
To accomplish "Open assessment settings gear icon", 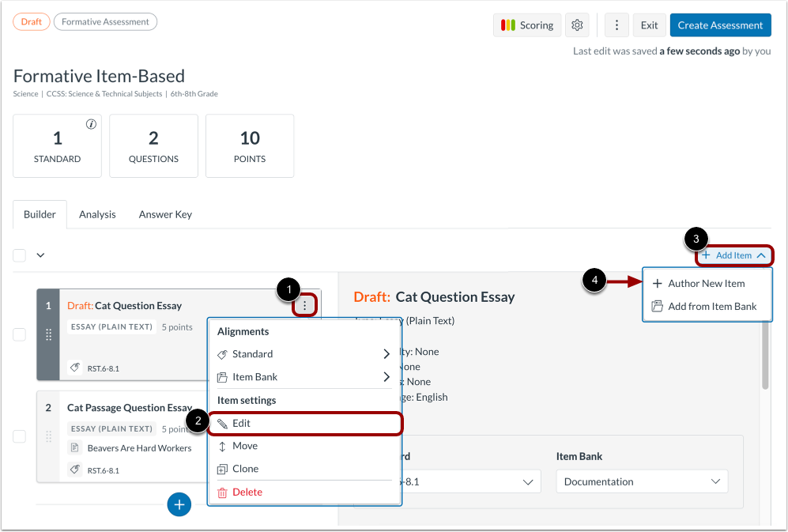I will (577, 25).
